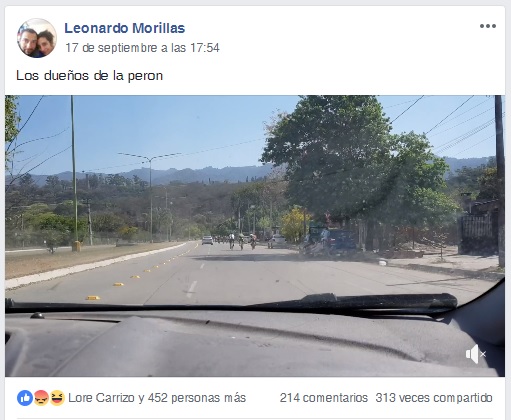Click the white car in the video
Viewport: 511px width, 420px height.
pos(207,240)
